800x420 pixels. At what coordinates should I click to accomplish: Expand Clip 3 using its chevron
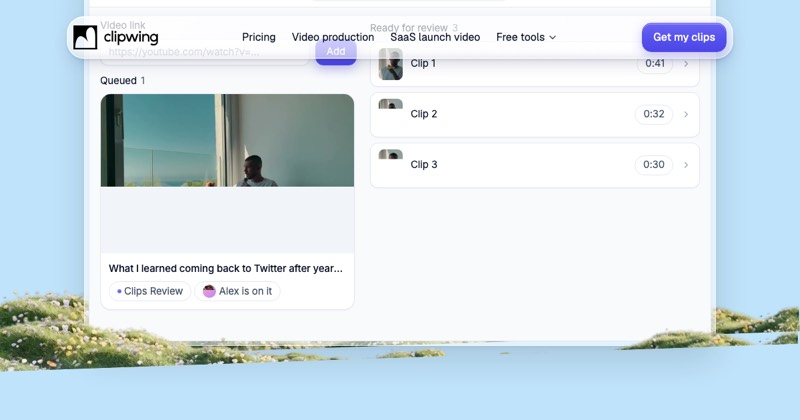point(686,165)
